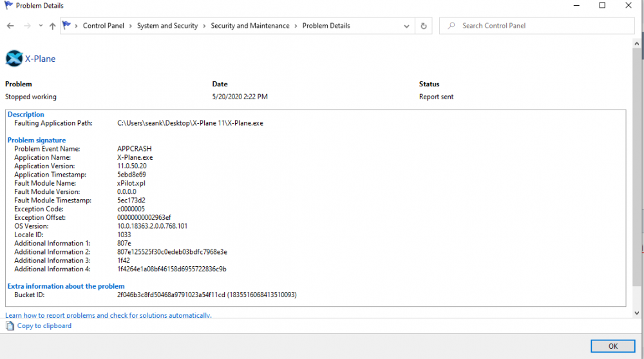Click the Back navigation arrow

click(10, 26)
